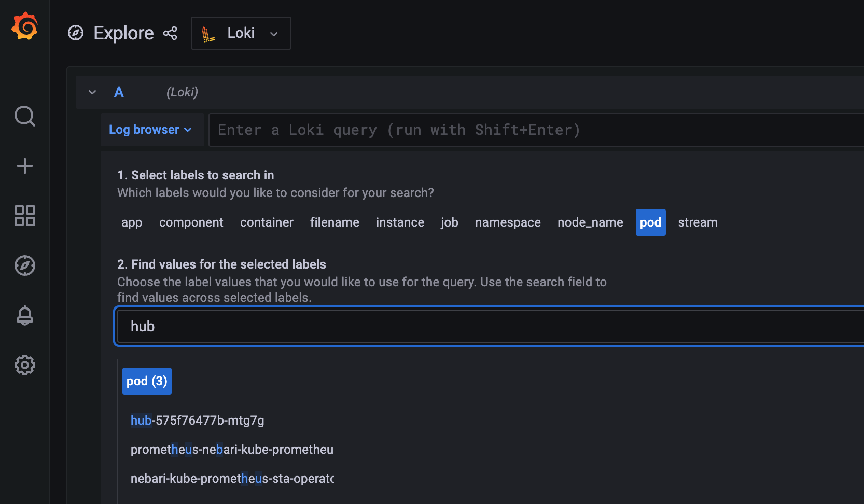The width and height of the screenshot is (864, 504).
Task: Select value hub-575f76477b-mtg7g
Action: (x=198, y=421)
